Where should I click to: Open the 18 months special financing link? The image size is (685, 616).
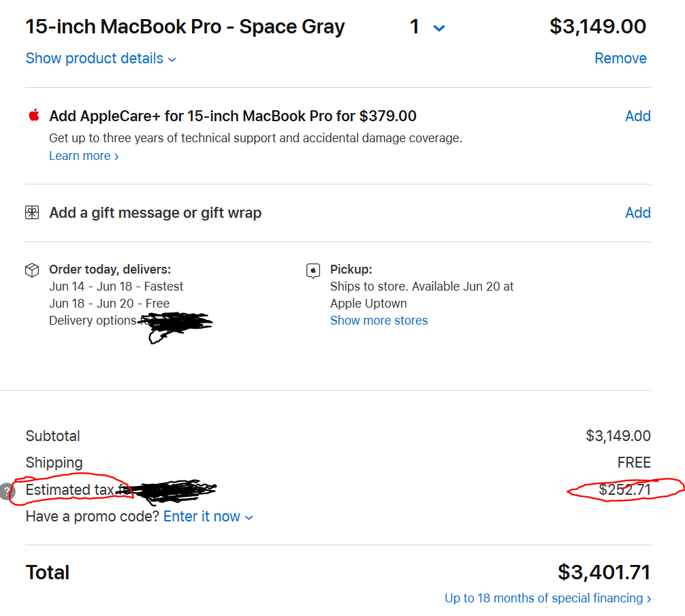pyautogui.click(x=547, y=598)
